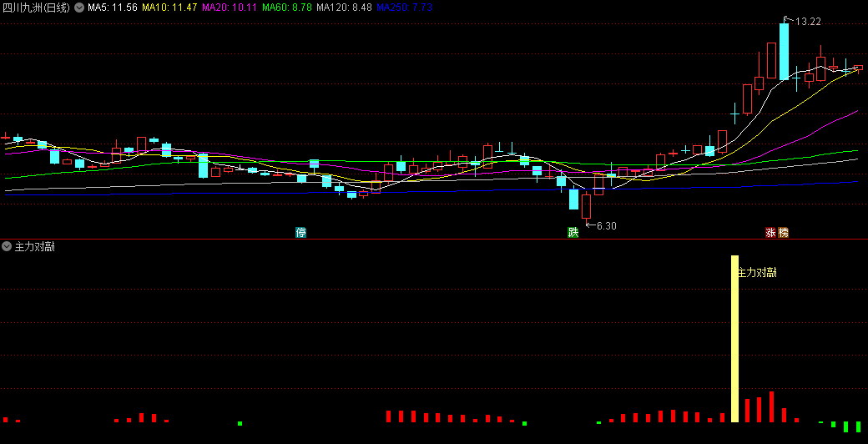868x444 pixels.
Task: Select the tall cyan candlestick at the 13.22 peak
Action: pyautogui.click(x=784, y=52)
